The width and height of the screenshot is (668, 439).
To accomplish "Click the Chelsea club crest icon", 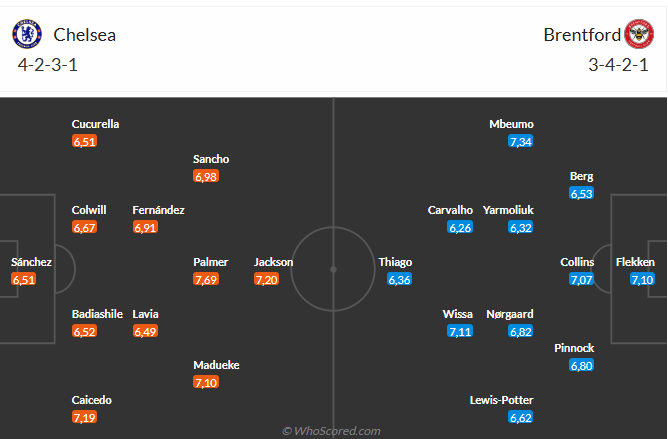I will pos(27,34).
